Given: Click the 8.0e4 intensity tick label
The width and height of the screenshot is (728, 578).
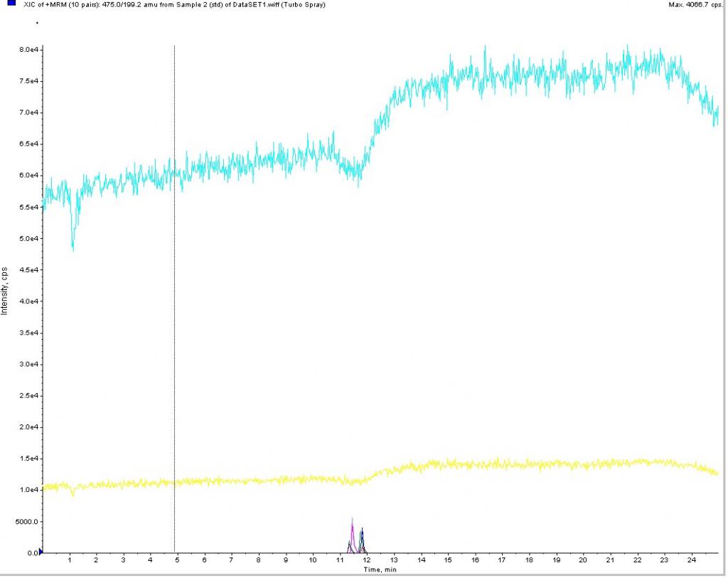Looking at the screenshot, I should 28,50.
